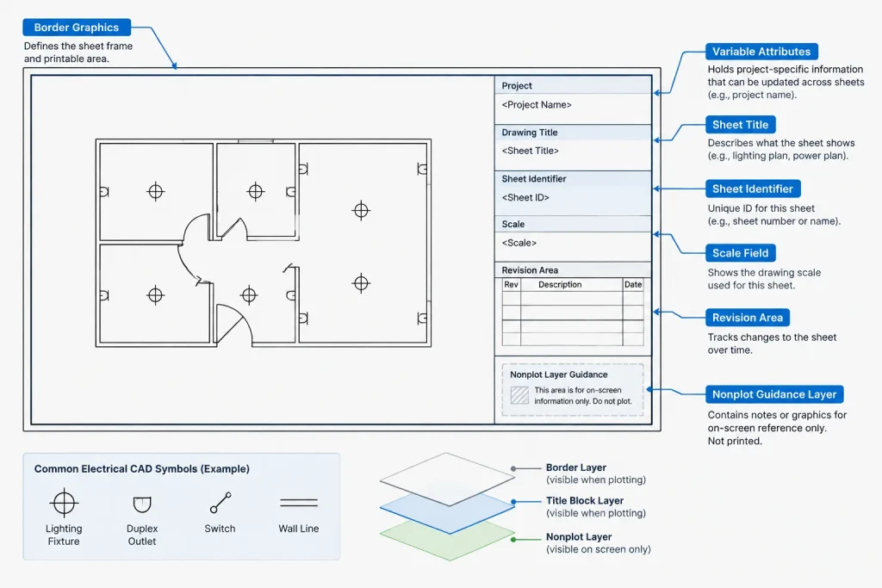This screenshot has width=882, height=588.
Task: Click the Description column header in the revision table
Action: coord(560,284)
